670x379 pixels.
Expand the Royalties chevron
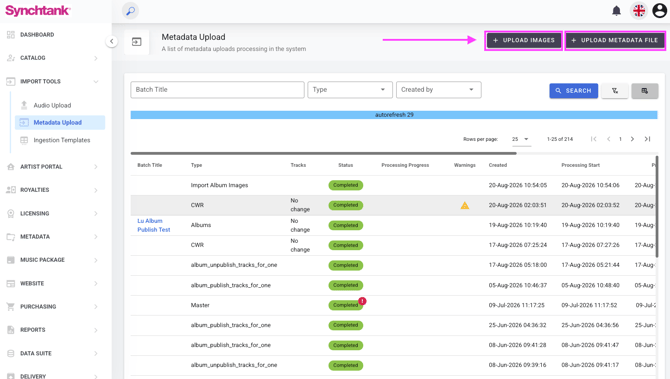(x=96, y=190)
